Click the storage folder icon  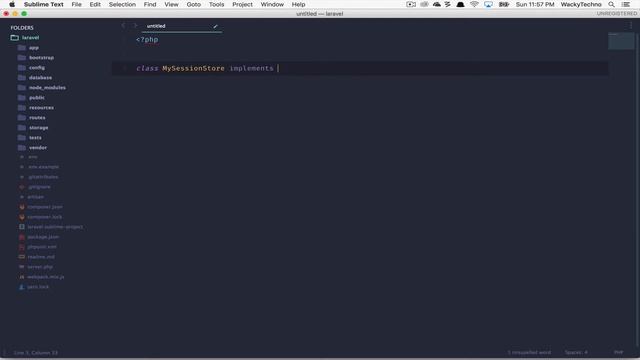pos(22,128)
